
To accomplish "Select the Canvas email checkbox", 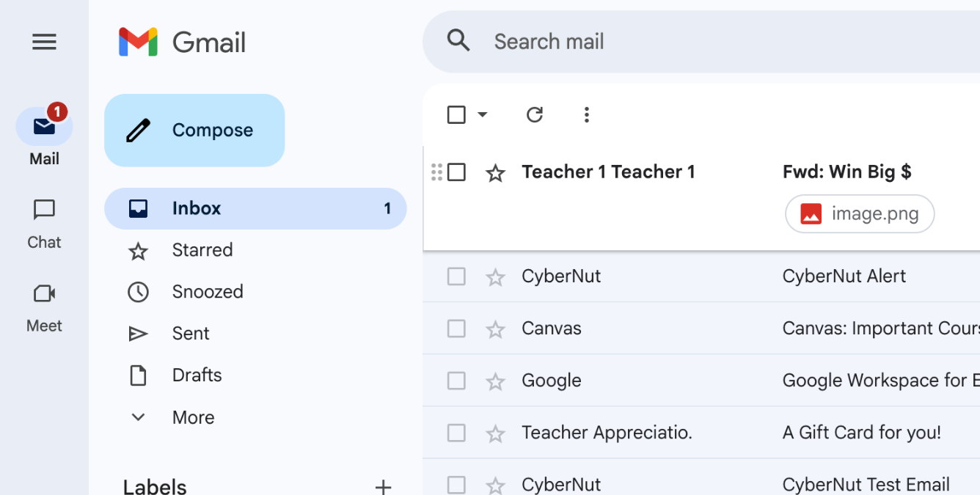I will click(x=456, y=329).
